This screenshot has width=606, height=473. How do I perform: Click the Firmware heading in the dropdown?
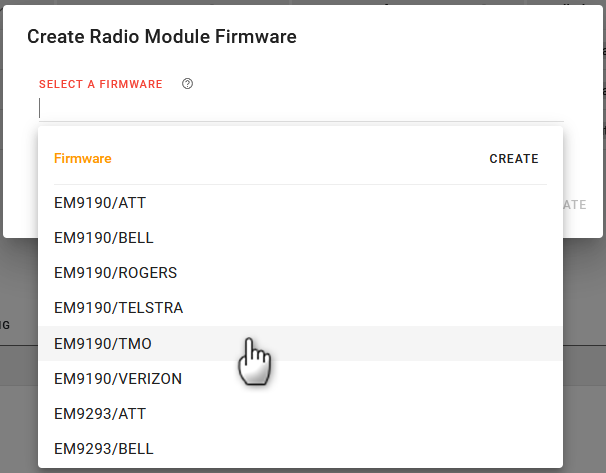83,158
